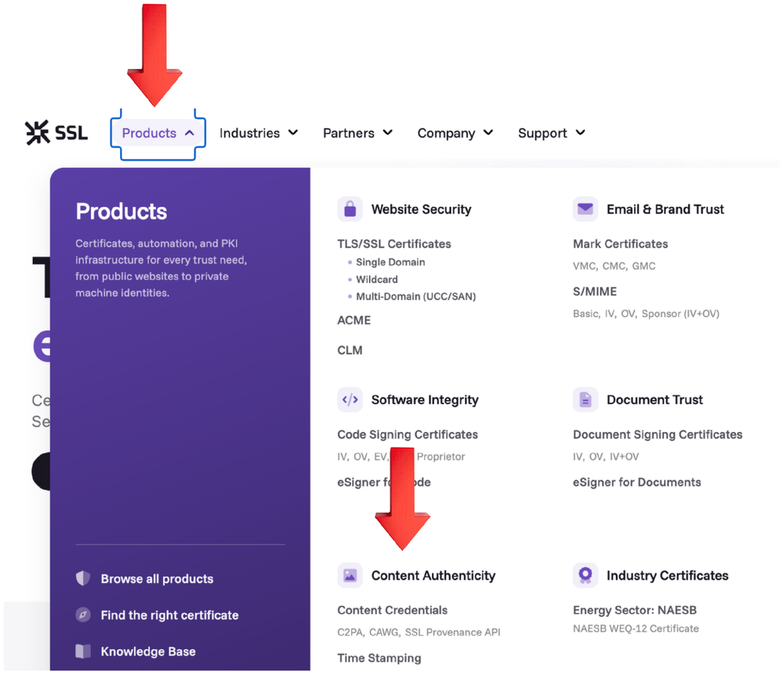The image size is (784, 675).
Task: Open the Email & Brand Trust heading
Action: [665, 209]
